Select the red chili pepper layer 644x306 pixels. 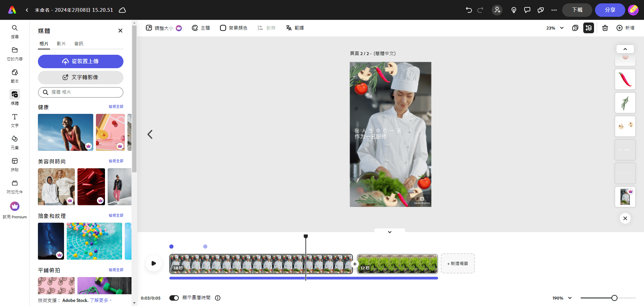625,79
